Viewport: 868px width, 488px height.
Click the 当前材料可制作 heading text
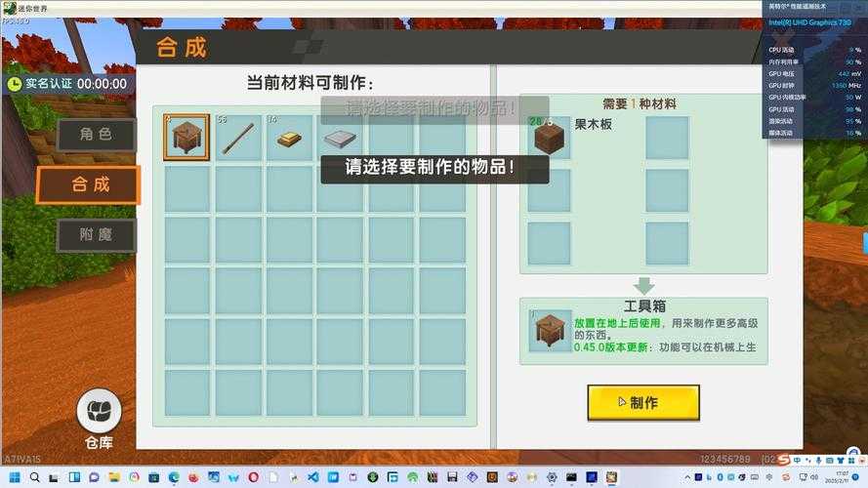(x=310, y=84)
